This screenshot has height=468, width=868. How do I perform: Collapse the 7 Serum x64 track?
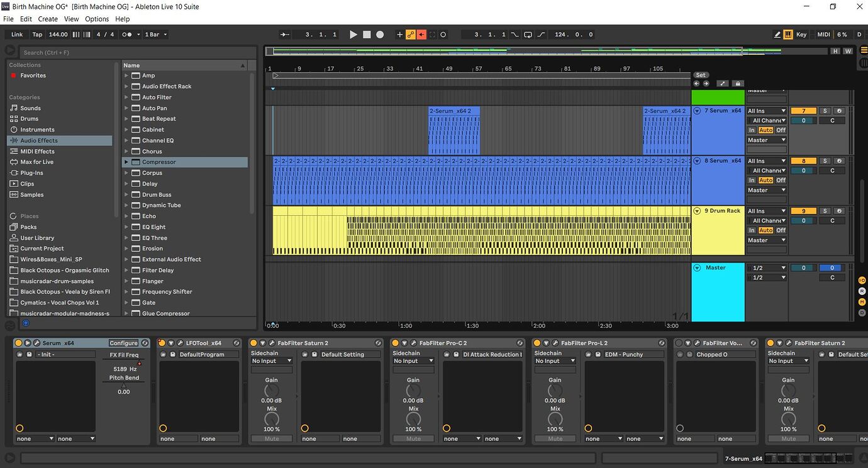pos(697,111)
